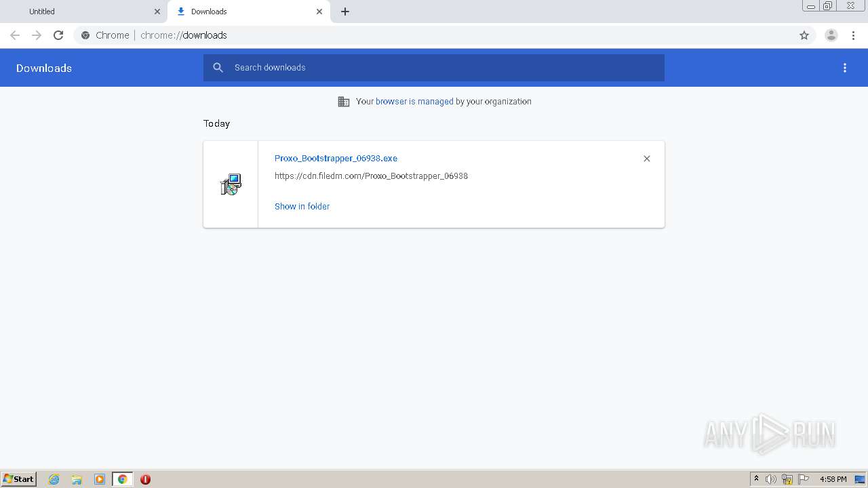Go back using the browser back arrow

[15, 35]
